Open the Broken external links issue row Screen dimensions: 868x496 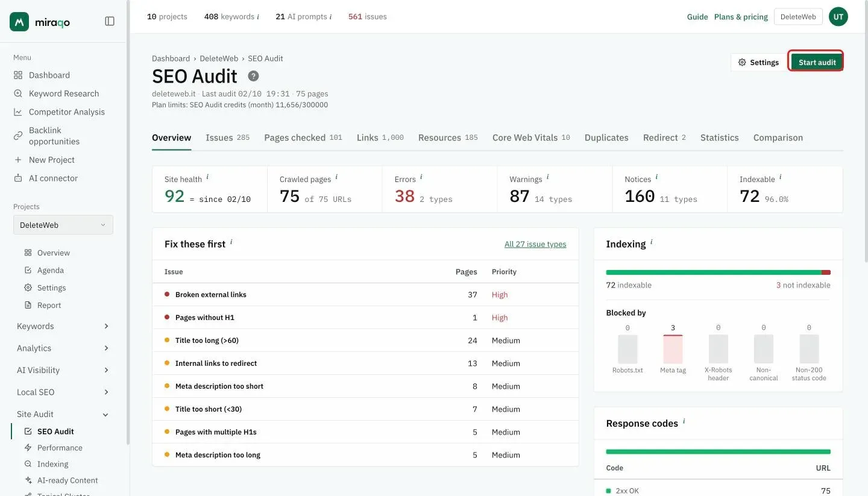click(365, 295)
